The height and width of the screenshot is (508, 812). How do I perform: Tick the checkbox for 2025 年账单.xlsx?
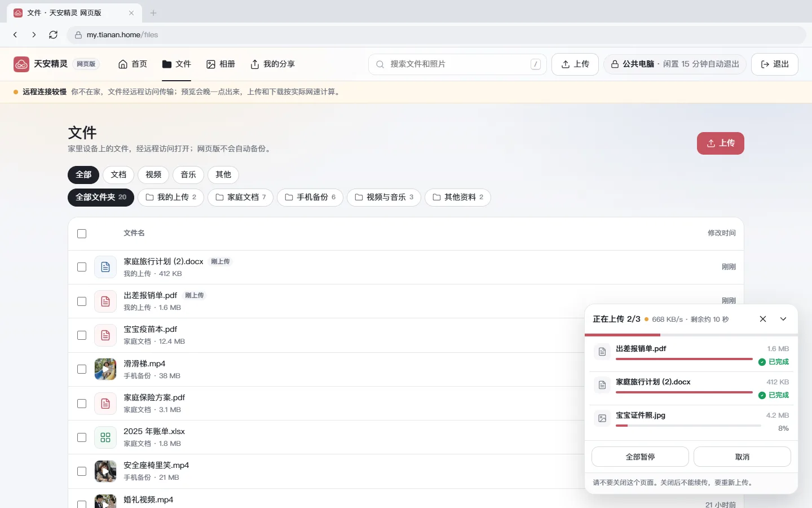82,437
